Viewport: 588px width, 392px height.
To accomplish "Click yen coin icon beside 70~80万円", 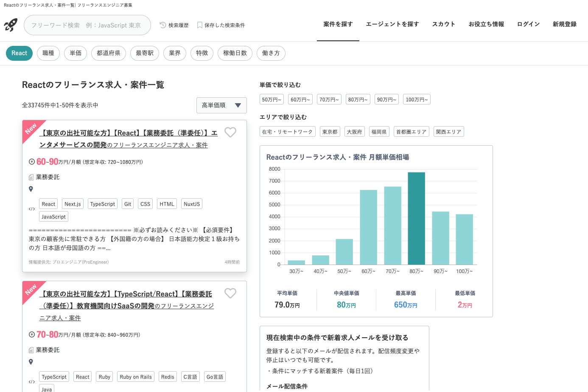I will tap(32, 335).
